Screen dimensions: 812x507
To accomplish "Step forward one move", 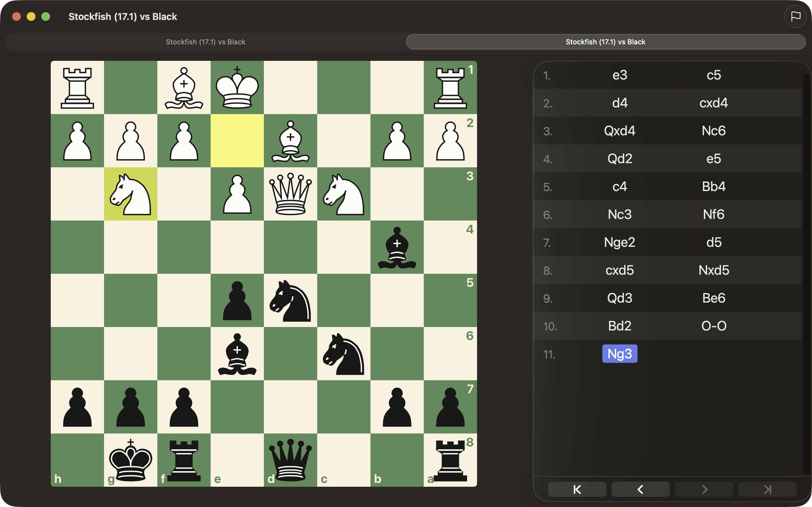I will 704,490.
